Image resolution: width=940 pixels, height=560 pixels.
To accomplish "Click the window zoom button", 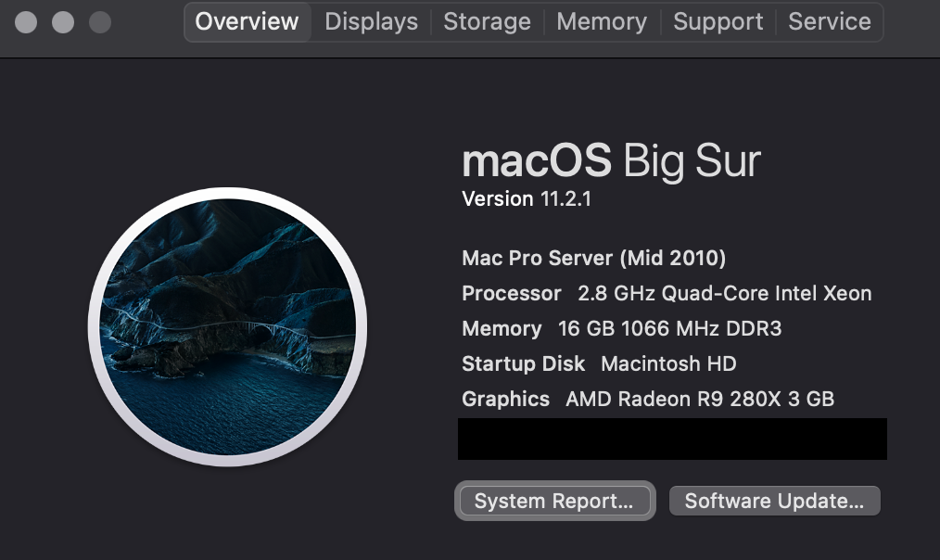I will coord(99,21).
